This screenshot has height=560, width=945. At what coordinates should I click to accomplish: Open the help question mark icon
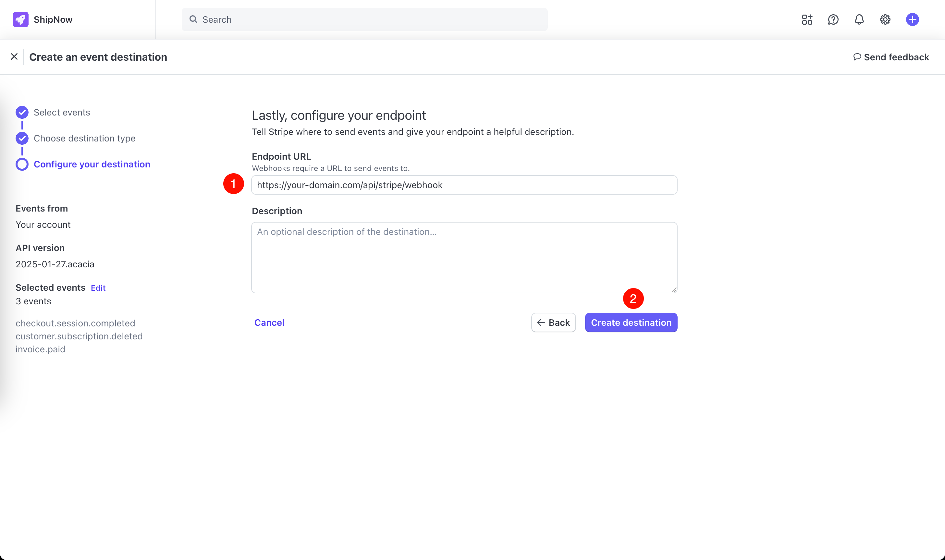(x=833, y=19)
